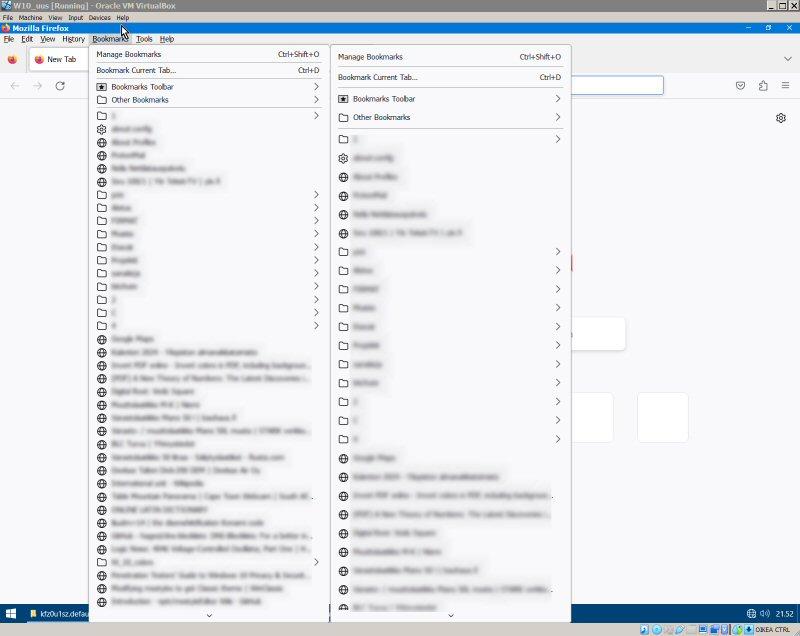Open VirtualBox Devices menu

pyautogui.click(x=99, y=17)
